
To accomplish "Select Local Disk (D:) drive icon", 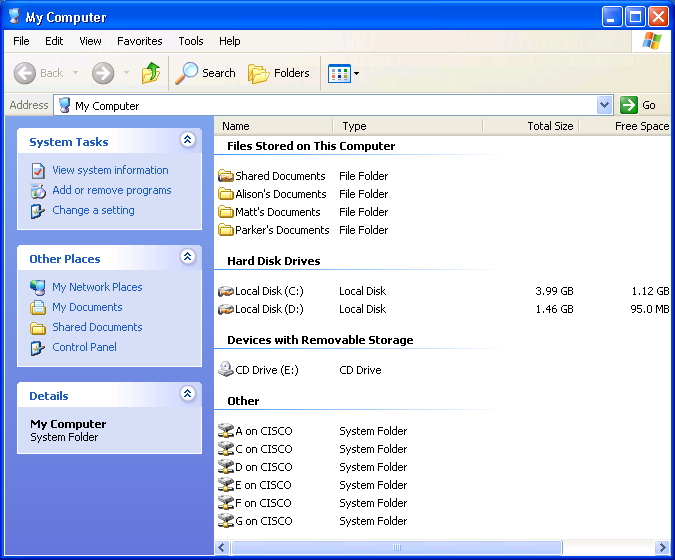I will coord(226,309).
